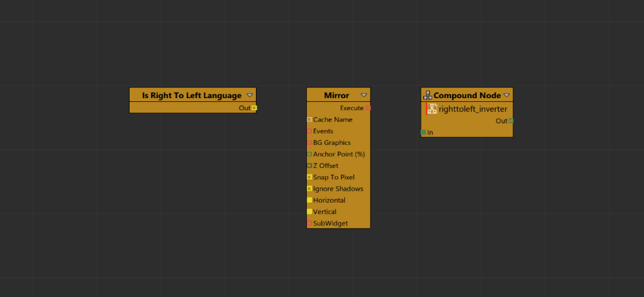Click the Out label of Is Right To Left Language
Screen dimensions: 644x297
[x=245, y=108]
